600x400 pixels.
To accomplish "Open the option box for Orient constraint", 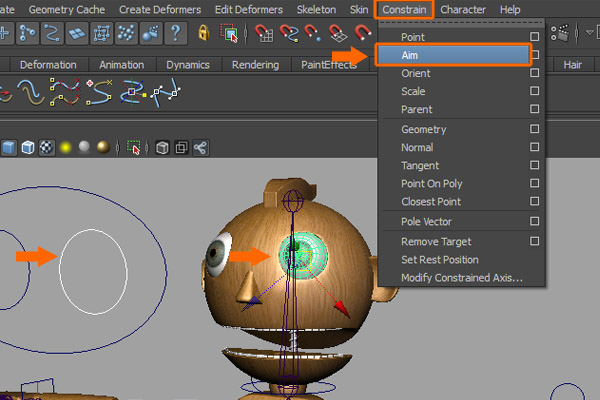I will tap(535, 73).
